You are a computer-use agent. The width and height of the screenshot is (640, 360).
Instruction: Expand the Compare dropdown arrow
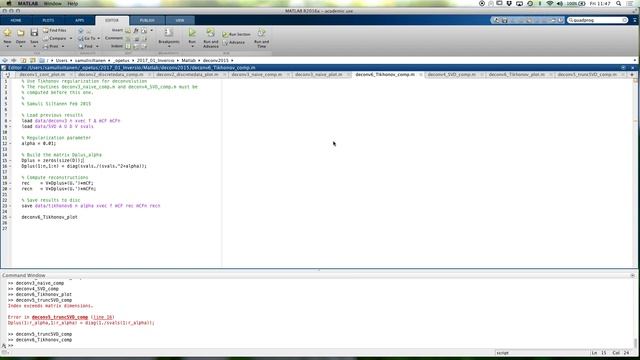point(71,38)
